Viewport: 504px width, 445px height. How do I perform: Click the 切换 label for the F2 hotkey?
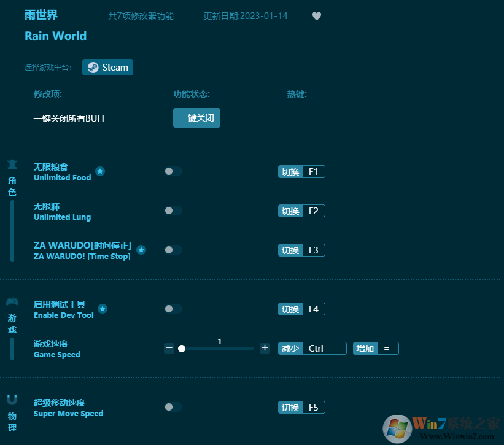290,211
